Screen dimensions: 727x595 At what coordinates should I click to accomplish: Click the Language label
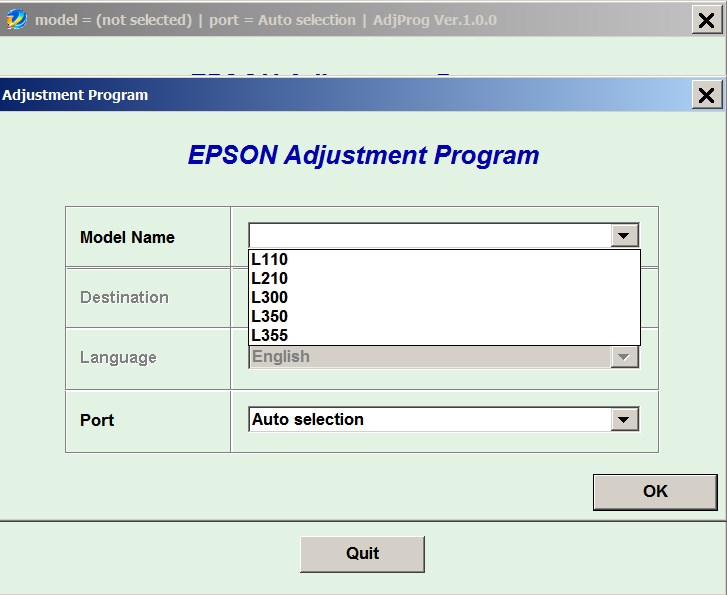[x=118, y=358]
